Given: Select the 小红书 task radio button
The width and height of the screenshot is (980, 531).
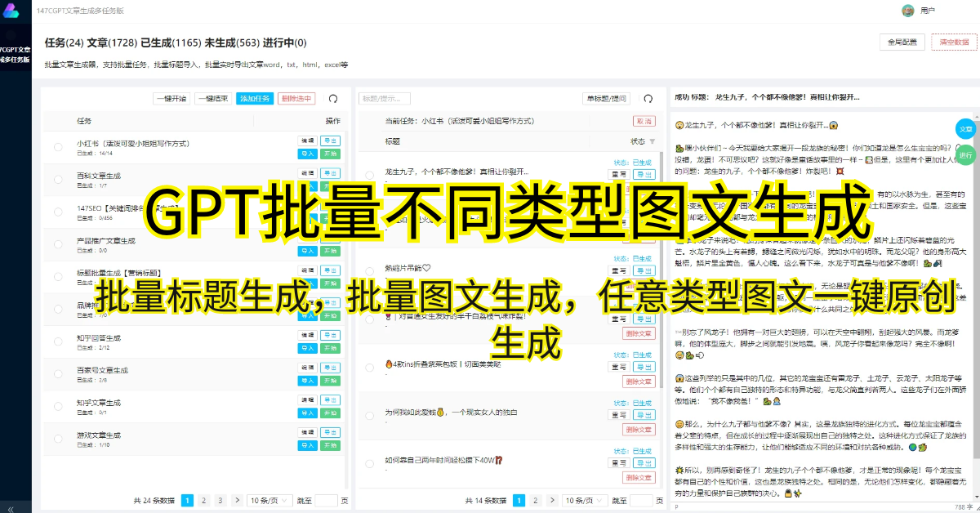Looking at the screenshot, I should click(58, 147).
